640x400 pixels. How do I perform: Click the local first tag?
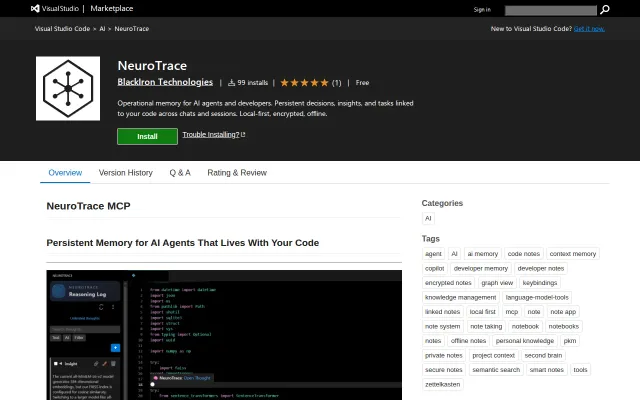point(482,312)
